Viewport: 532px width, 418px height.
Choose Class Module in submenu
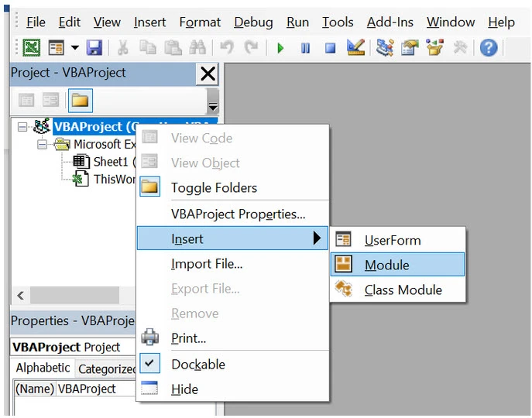point(403,290)
